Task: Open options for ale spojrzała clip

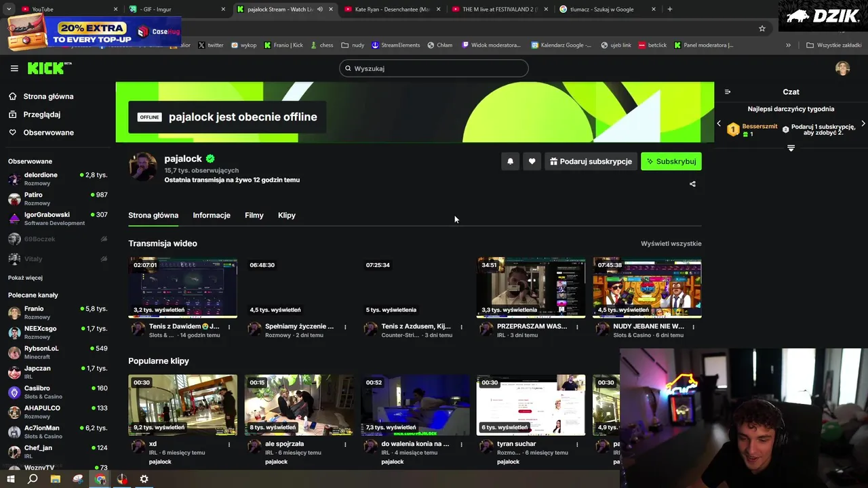Action: click(x=345, y=445)
